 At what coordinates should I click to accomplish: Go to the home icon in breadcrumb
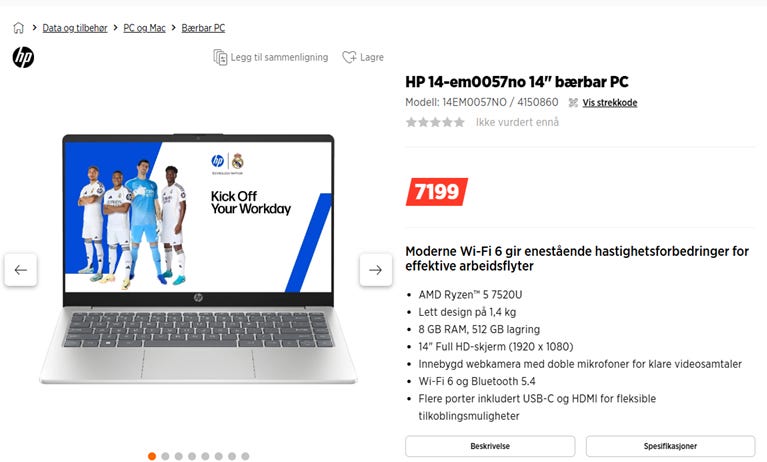(x=18, y=28)
